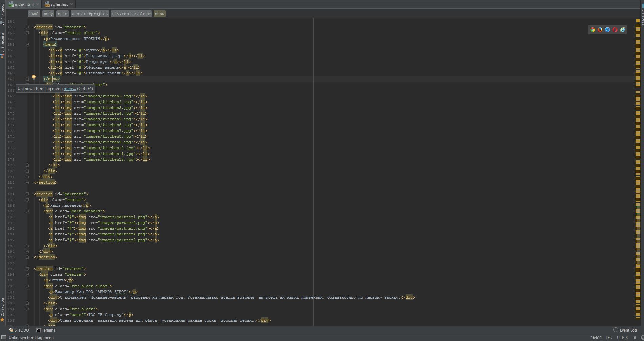This screenshot has width=644, height=341.
Task: Collapse rev_block fold at line 204
Action: (27, 309)
